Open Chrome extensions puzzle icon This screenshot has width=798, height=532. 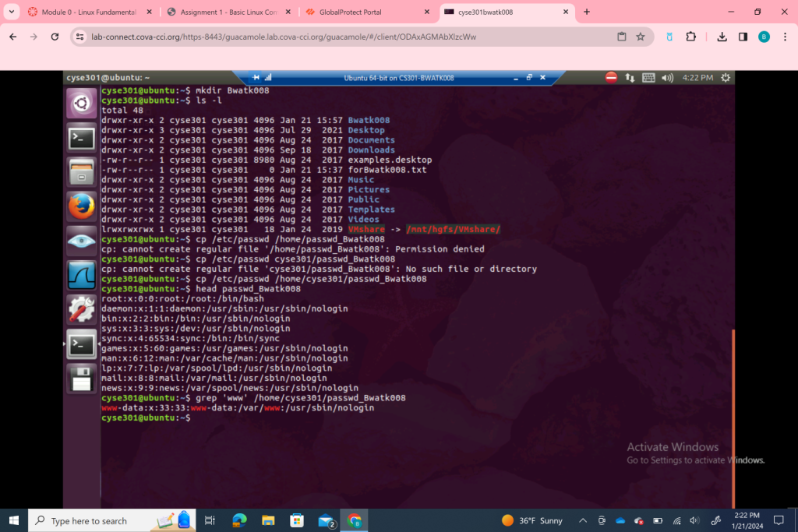click(x=690, y=37)
